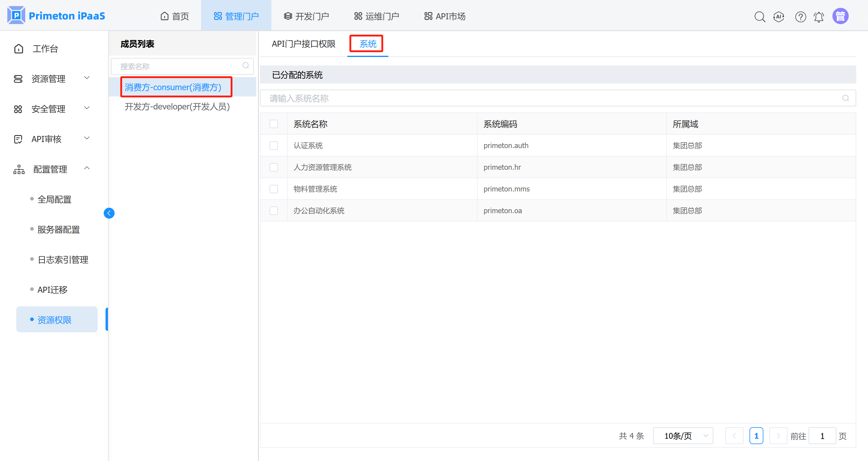Screen dimensions: 868x461
Task: Open the AI assistant icon
Action: 779,17
